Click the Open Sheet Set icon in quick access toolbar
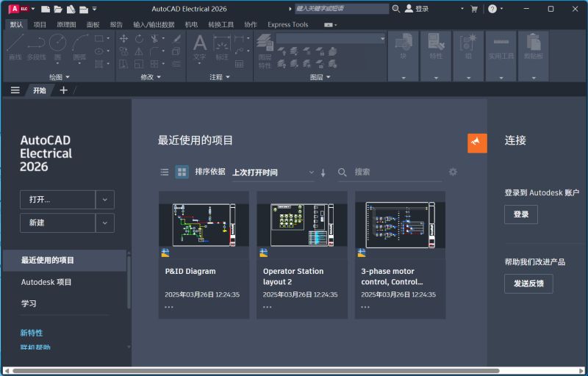 pos(71,9)
